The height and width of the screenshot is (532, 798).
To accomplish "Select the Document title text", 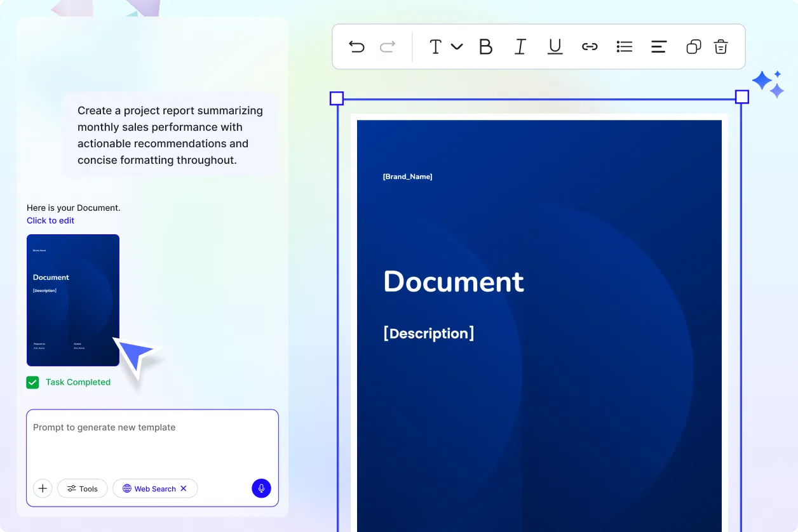I will pos(454,281).
